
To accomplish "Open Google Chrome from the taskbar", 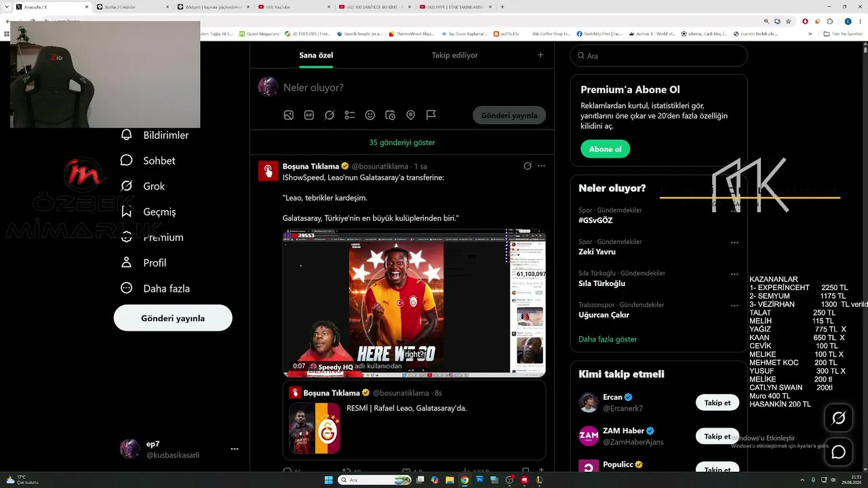I will [465, 480].
